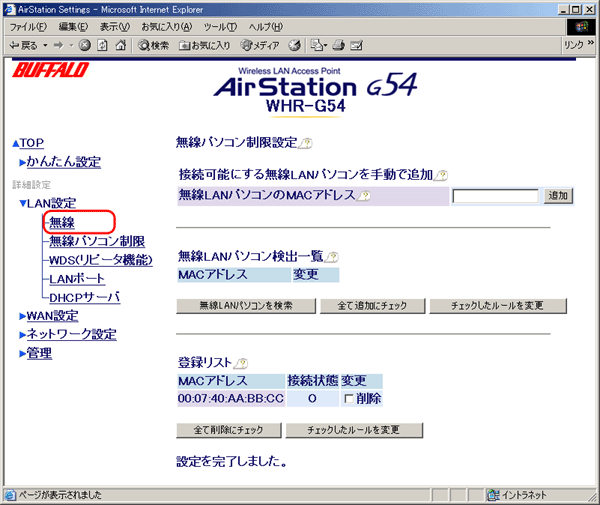Click the browser Refresh toolbar icon

pos(103,45)
